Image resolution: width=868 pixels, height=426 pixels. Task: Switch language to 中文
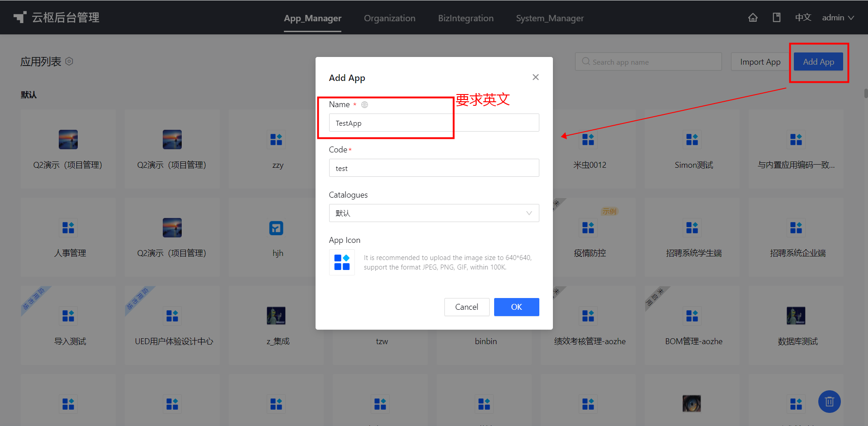(803, 18)
